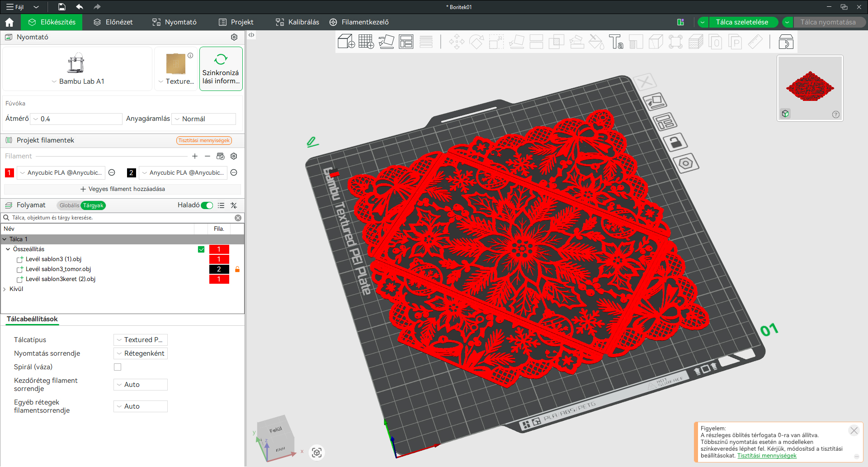Open the Tálcatípus Textured PEI dropdown
Viewport: 868px width, 467px height.
(141, 340)
